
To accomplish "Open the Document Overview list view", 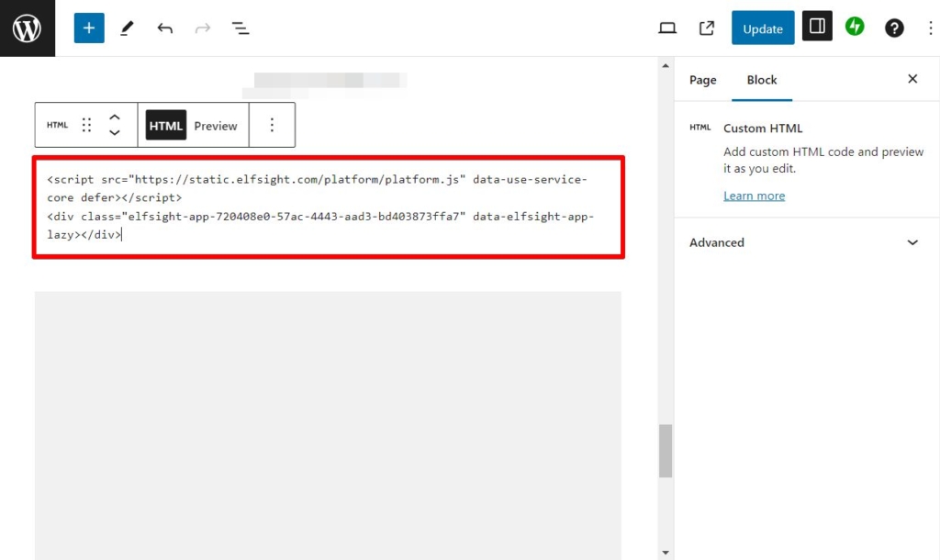I will tap(241, 28).
